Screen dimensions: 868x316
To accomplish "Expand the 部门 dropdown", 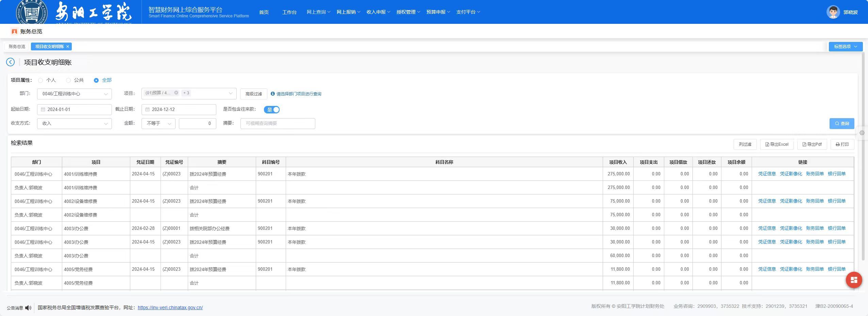I will [74, 94].
